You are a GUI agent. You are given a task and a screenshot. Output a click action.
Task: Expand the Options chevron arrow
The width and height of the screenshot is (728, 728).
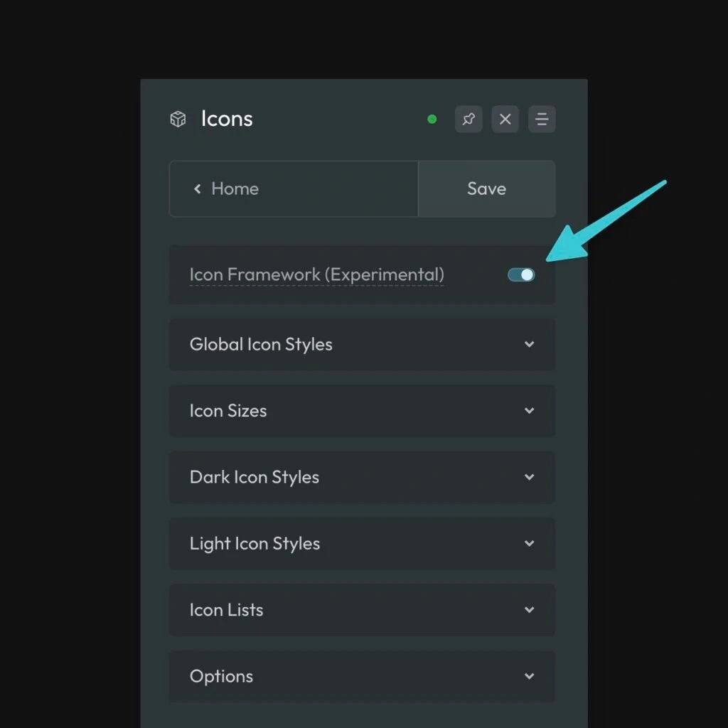point(529,676)
